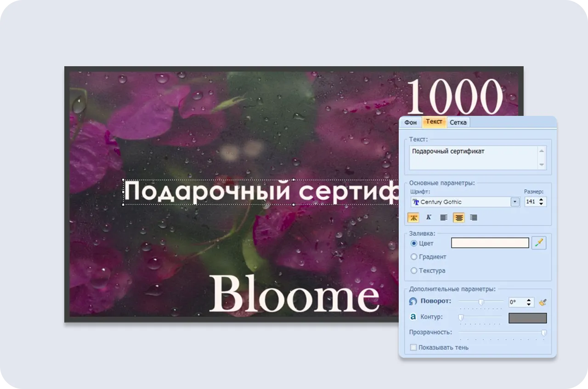The height and width of the screenshot is (389, 588).
Task: Switch to the Фон tab
Action: point(411,122)
